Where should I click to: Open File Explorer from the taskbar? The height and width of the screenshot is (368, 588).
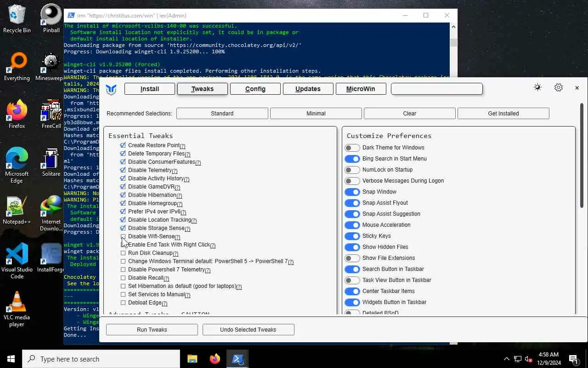192,359
